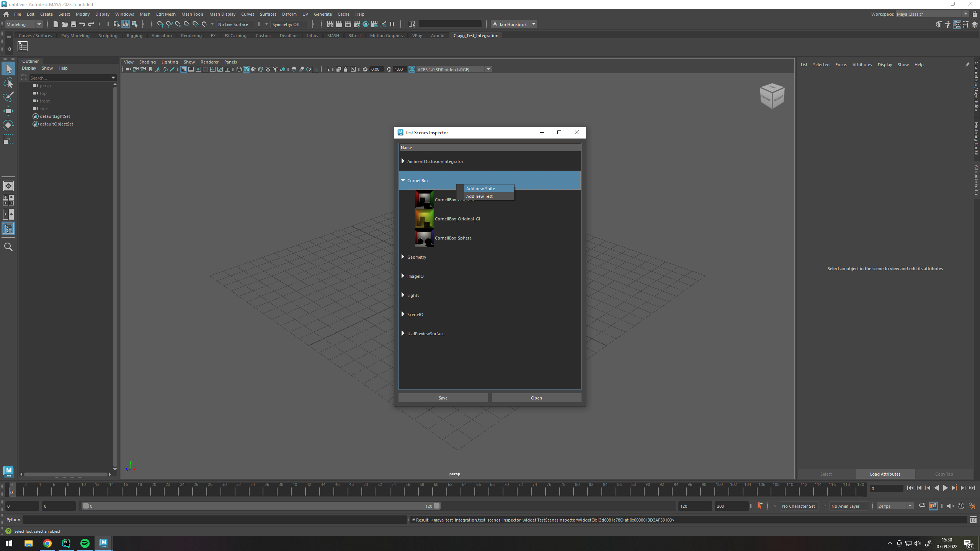This screenshot has width=980, height=551.
Task: Toggle the viewport grid display icon
Action: pos(184,69)
